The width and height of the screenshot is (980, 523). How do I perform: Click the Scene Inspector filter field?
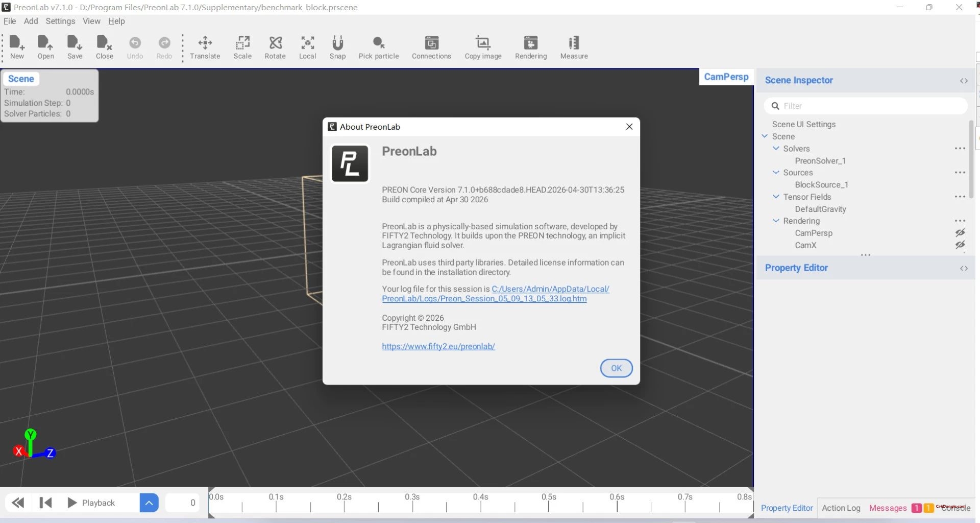(866, 106)
